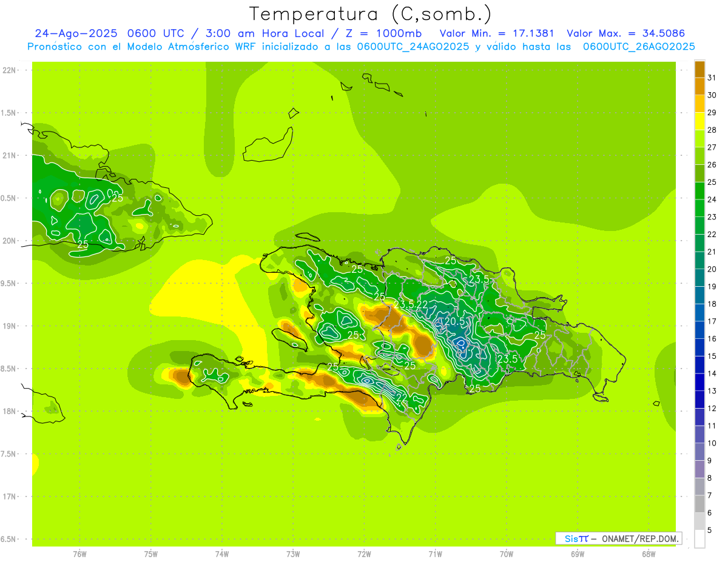The width and height of the screenshot is (728, 562).
Task: Click the 0600UTC_26AGO2025 valid-until text
Action: (x=639, y=47)
